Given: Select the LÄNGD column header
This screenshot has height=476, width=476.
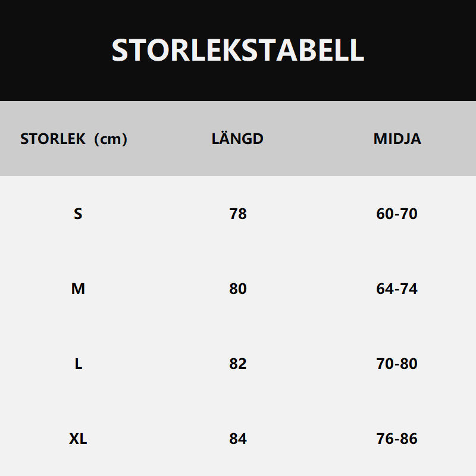Looking at the screenshot, I should pos(237,139).
